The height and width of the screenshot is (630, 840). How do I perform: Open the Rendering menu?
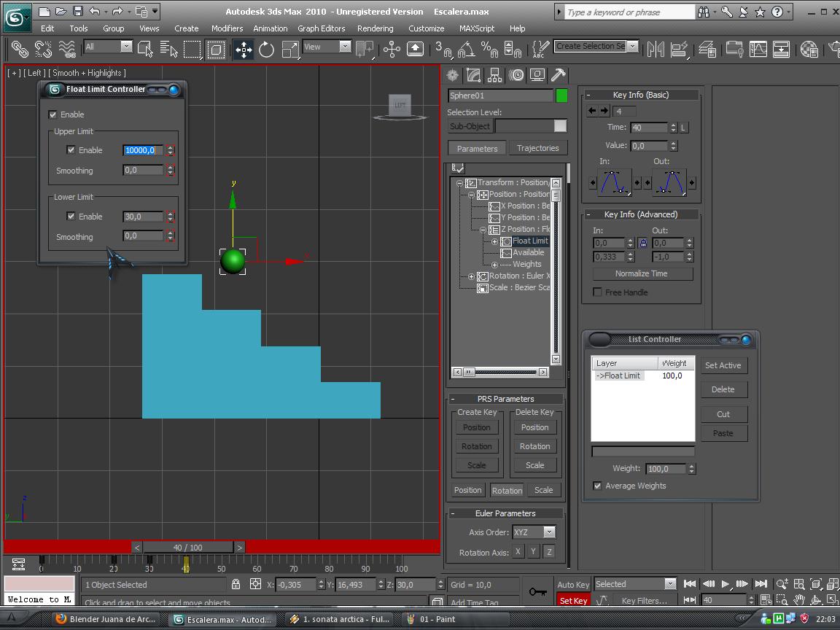(375, 28)
